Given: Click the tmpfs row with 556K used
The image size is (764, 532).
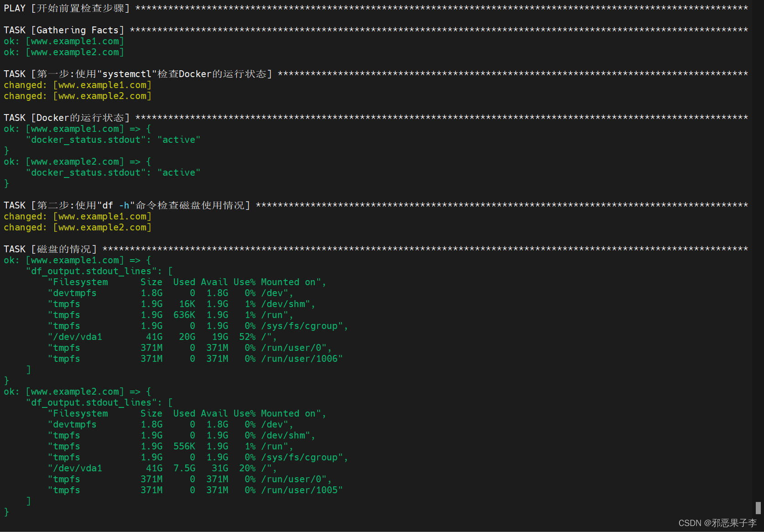Looking at the screenshot, I should click(170, 446).
